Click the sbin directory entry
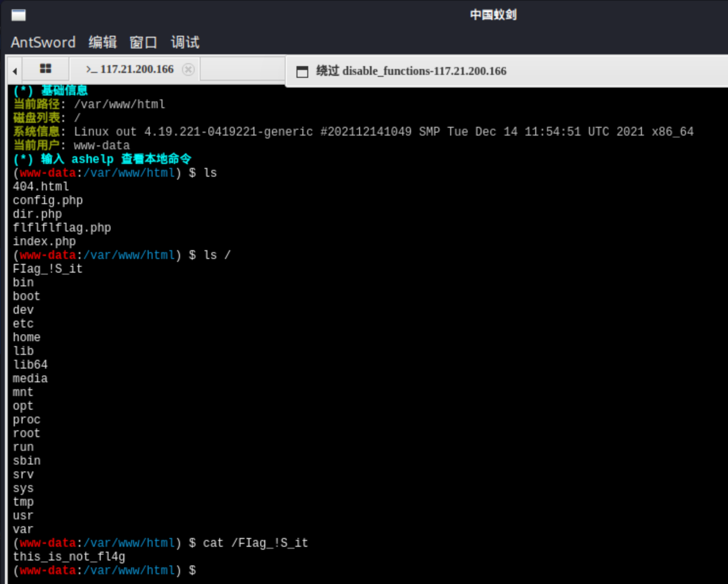Image resolution: width=728 pixels, height=584 pixels. [27, 461]
